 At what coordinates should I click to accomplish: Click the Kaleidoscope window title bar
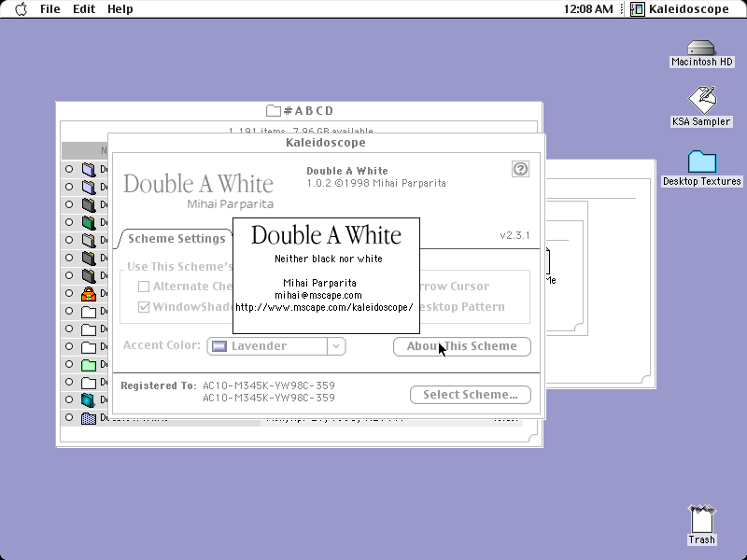326,143
